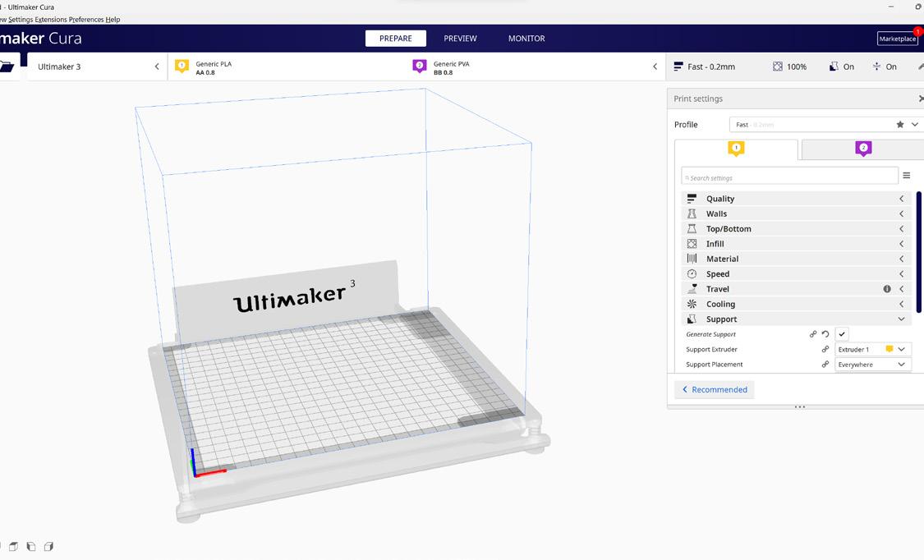The image size is (924, 560).
Task: Click the info icon on the Travel row
Action: coord(887,289)
